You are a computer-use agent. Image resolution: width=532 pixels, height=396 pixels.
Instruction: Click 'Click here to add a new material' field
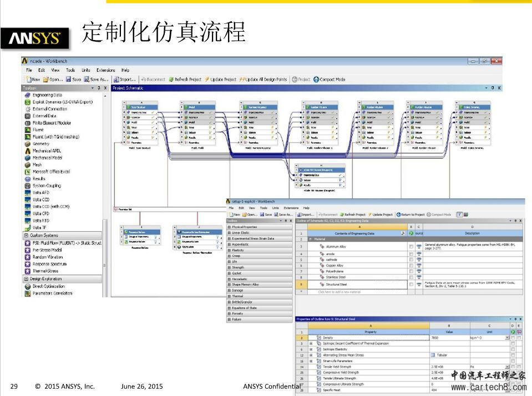tap(357, 292)
